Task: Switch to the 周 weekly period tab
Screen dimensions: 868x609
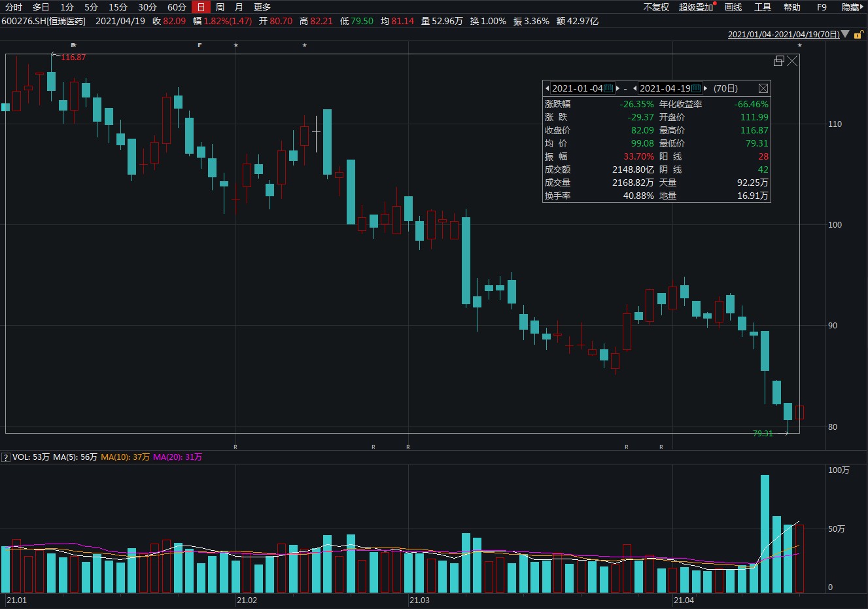Action: (220, 7)
